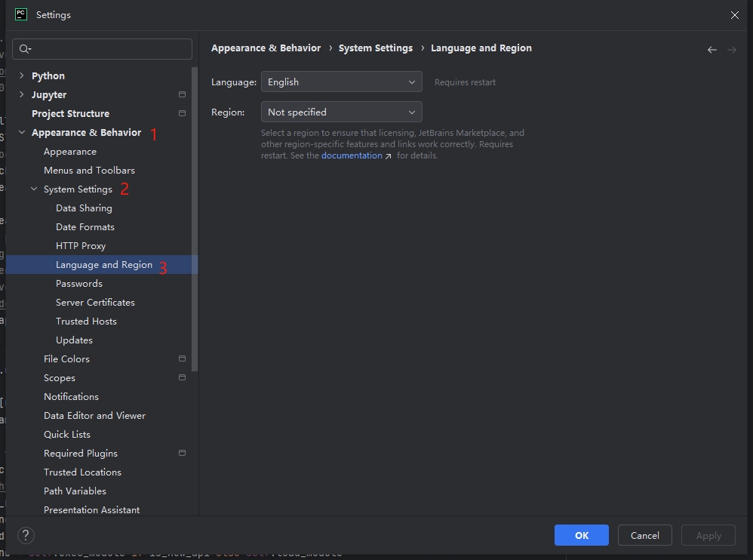Click System Settings breadcrumb
The image size is (753, 560).
pyautogui.click(x=376, y=48)
